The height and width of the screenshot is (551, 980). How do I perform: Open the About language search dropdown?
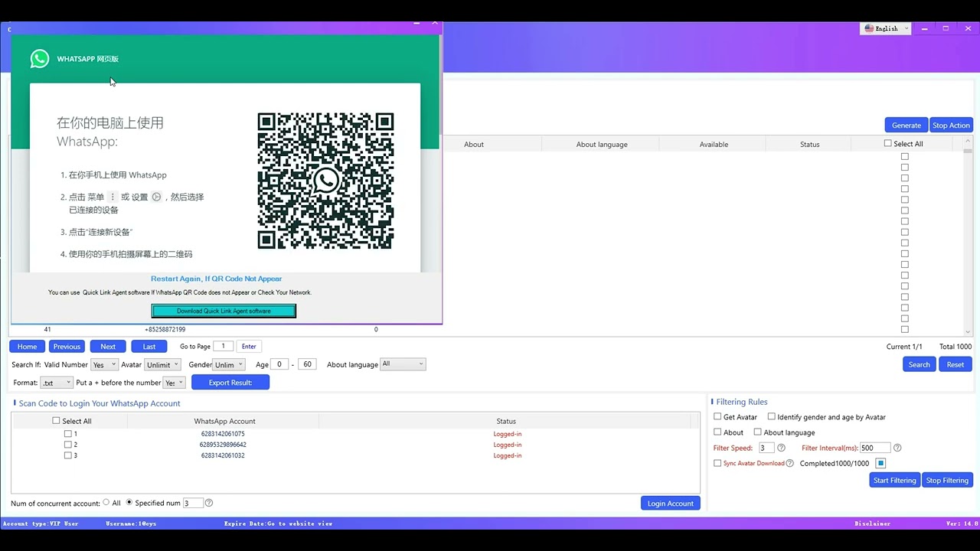[x=403, y=364]
